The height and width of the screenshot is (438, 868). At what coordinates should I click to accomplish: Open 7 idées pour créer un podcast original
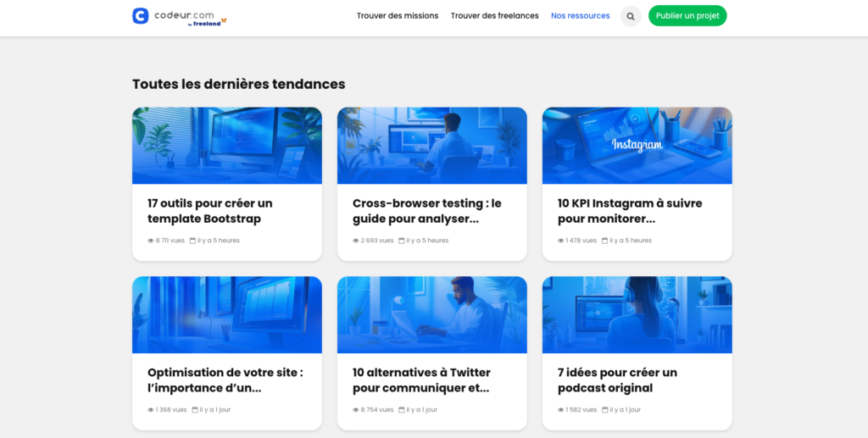[617, 380]
